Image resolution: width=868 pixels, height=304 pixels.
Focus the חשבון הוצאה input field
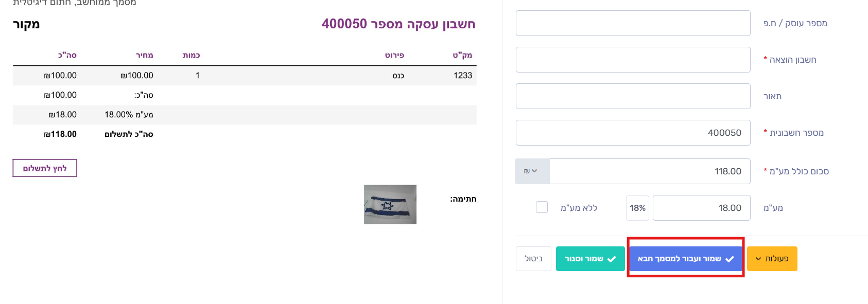pos(633,60)
